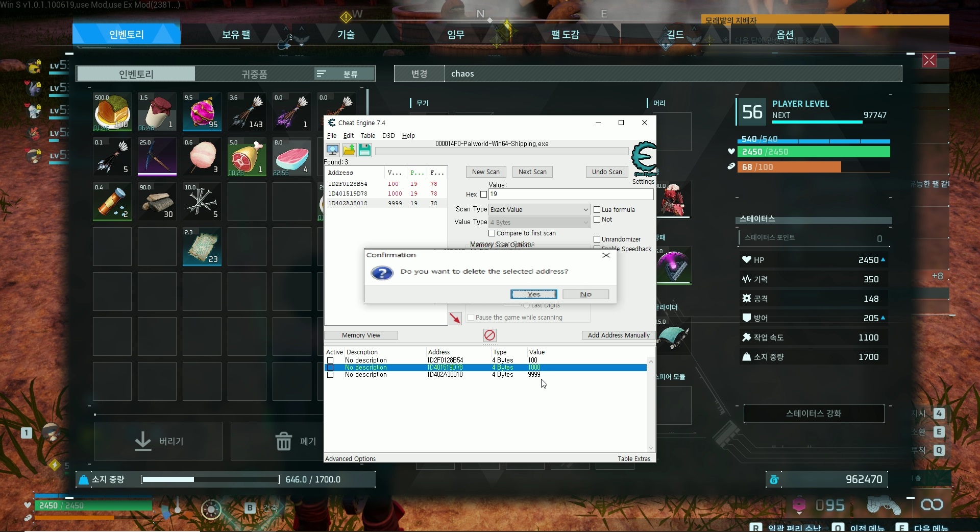Switch to the 기술 game tab
This screenshot has width=980, height=532.
point(346,34)
